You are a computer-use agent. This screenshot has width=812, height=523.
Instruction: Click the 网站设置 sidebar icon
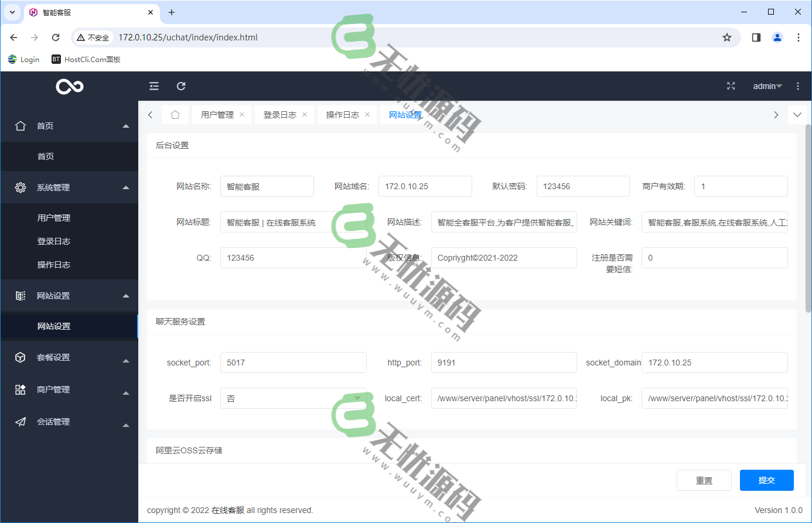click(21, 296)
